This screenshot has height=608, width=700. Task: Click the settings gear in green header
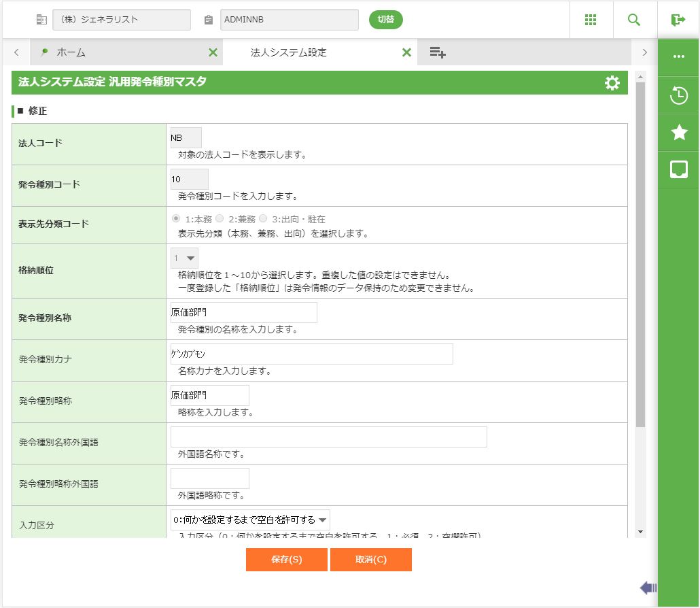(x=612, y=83)
